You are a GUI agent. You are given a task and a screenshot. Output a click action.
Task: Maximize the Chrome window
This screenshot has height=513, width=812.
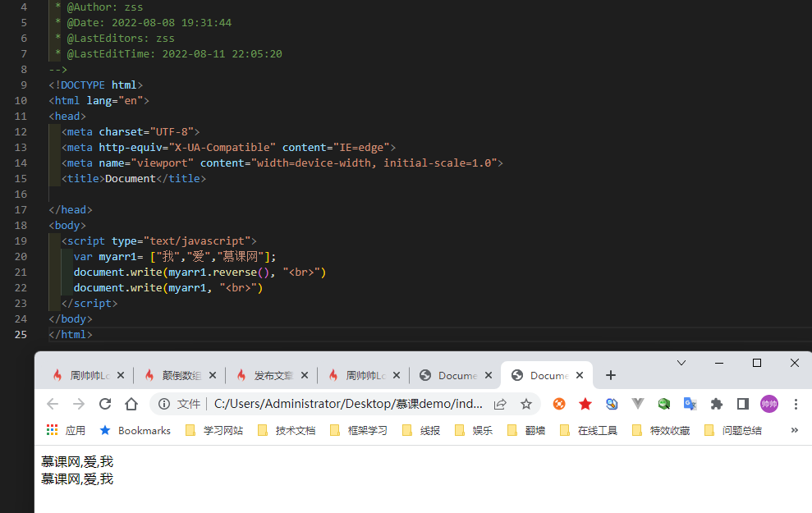[757, 363]
